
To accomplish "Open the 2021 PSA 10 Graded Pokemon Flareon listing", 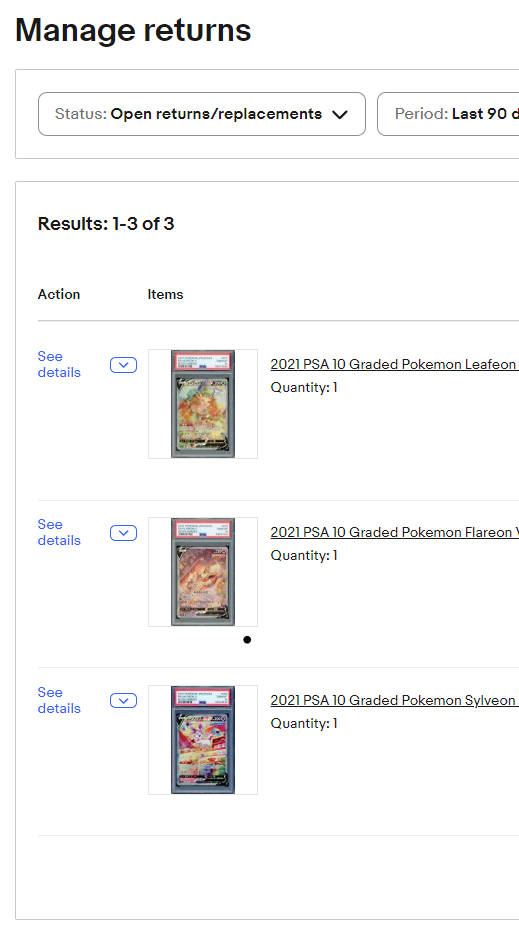I will (394, 532).
